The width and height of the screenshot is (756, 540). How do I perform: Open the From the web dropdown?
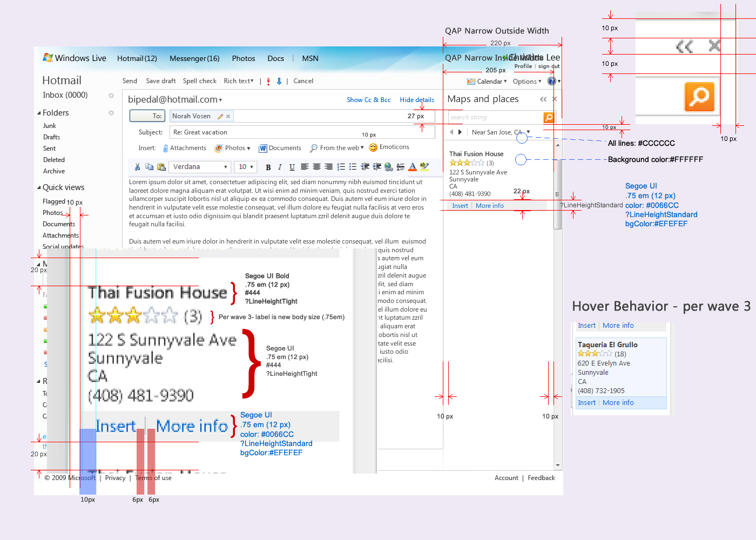tap(337, 148)
